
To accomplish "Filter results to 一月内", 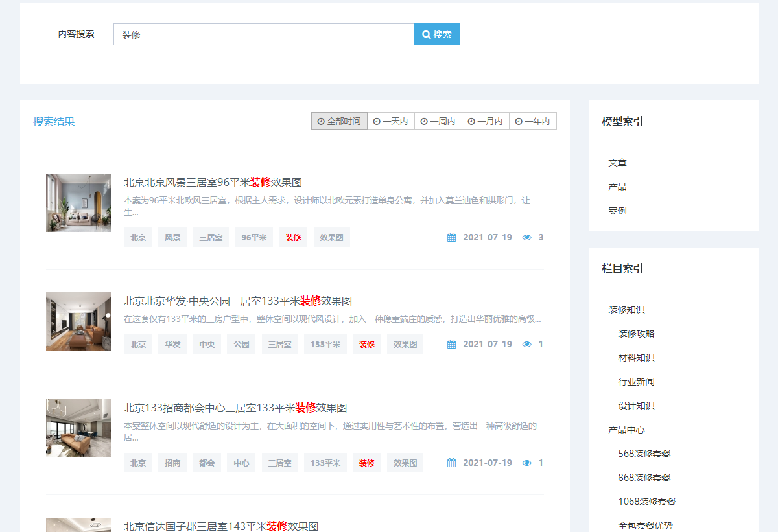I will coord(486,121).
